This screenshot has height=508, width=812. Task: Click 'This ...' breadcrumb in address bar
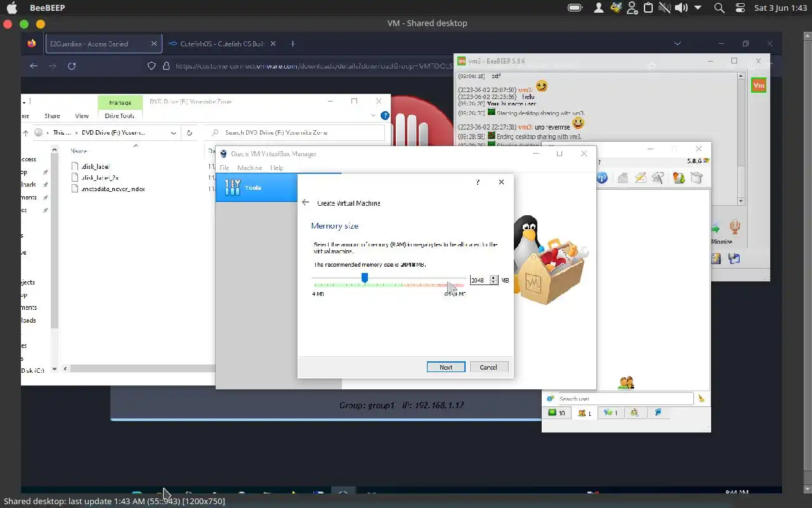point(62,133)
